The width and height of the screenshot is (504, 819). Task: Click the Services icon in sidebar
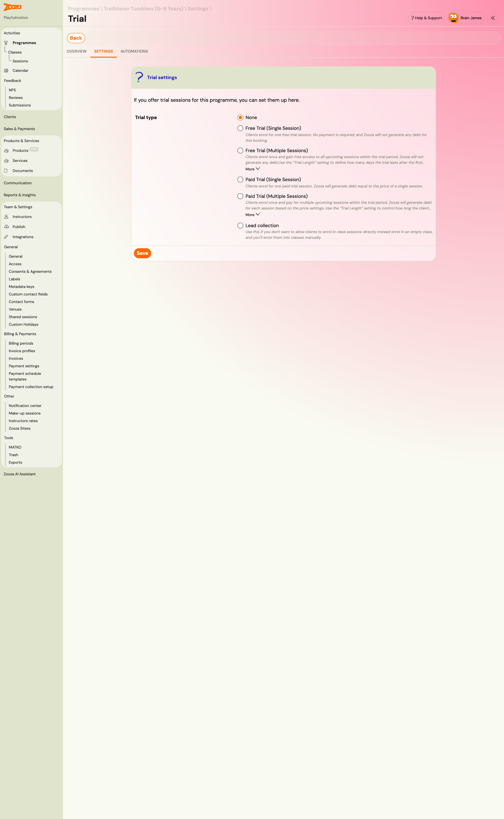coord(6,161)
